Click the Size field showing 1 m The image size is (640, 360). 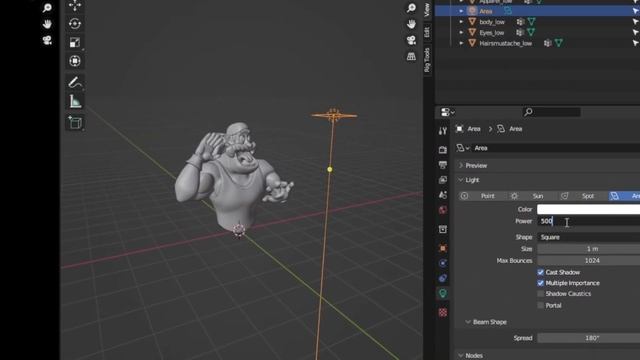point(589,249)
